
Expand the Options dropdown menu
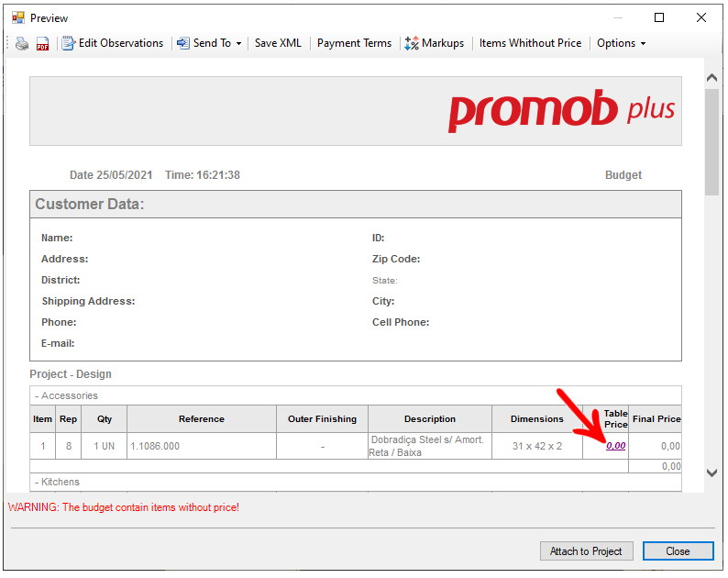coord(622,43)
